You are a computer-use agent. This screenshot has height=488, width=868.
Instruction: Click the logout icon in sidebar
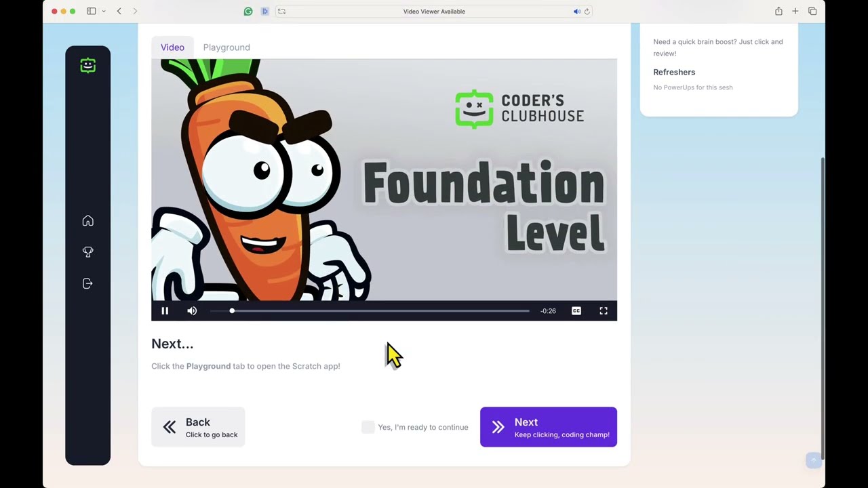[87, 283]
